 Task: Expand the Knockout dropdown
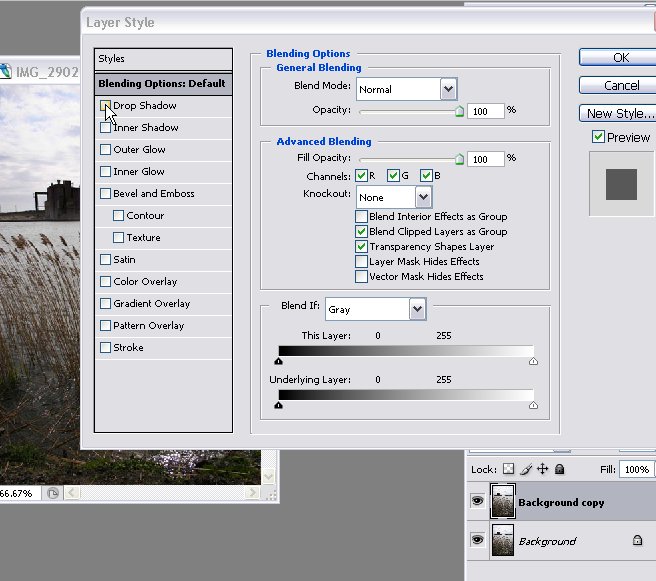423,197
